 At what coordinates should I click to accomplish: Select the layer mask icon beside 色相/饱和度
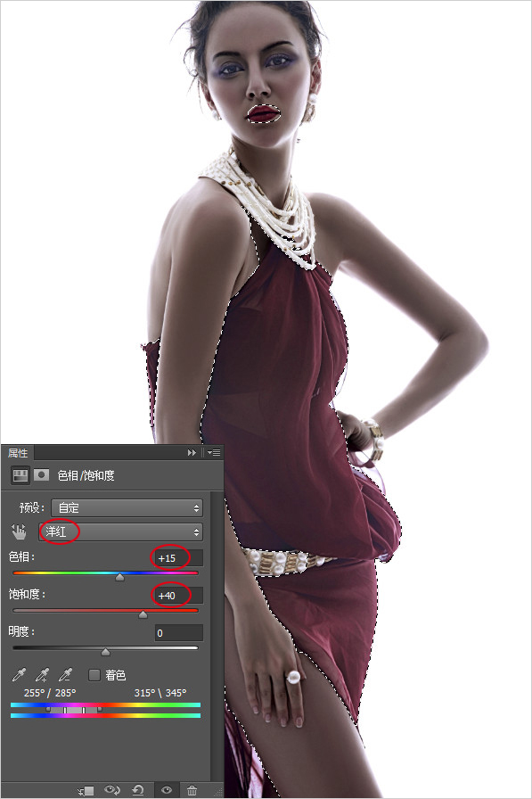(x=41, y=475)
